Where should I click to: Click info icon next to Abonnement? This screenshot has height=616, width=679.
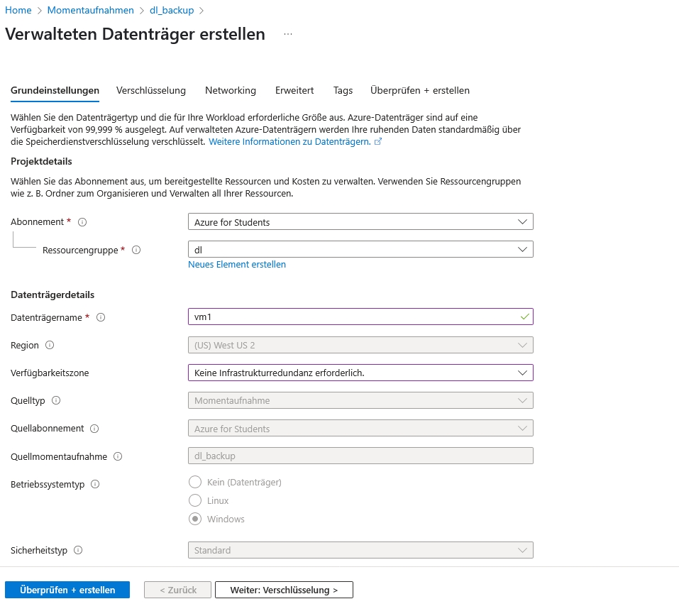pos(82,222)
